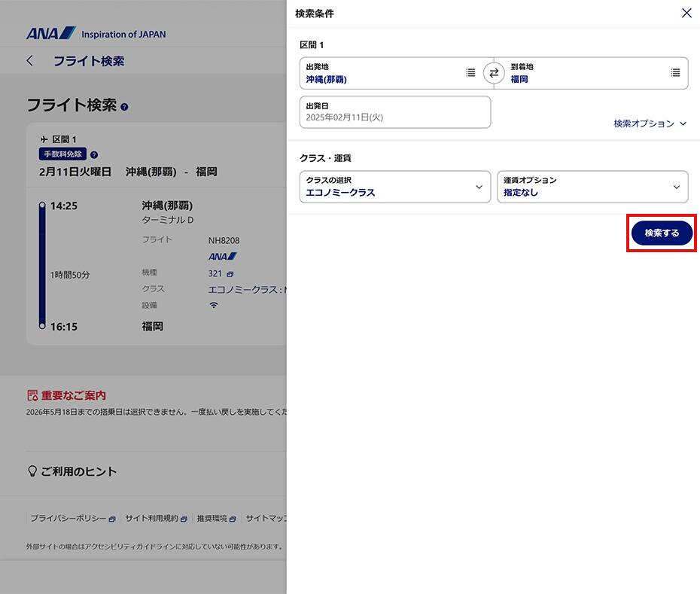Click the back chevron beside フライト検索
This screenshot has width=700, height=594.
30,61
